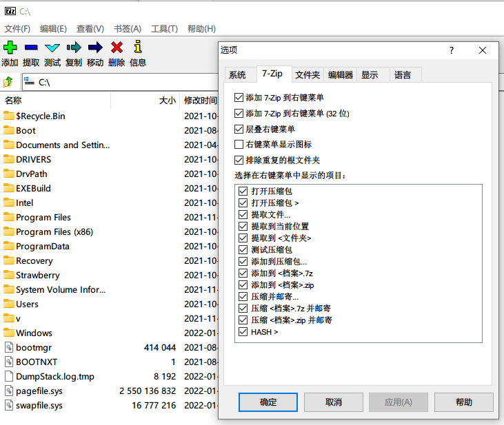Select the EXEBuild folder row
This screenshot has width=504, height=425.
point(110,188)
